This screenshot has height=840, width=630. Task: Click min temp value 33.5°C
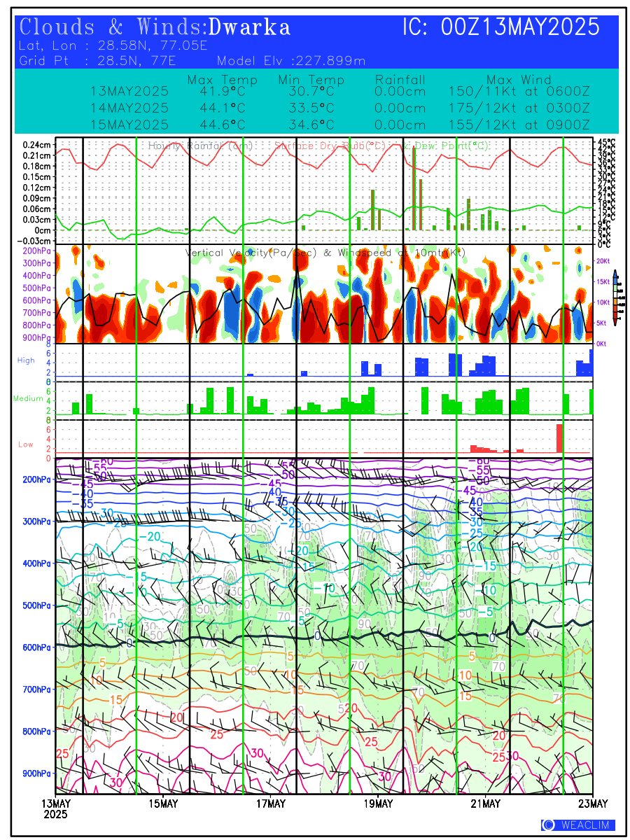pyautogui.click(x=311, y=108)
